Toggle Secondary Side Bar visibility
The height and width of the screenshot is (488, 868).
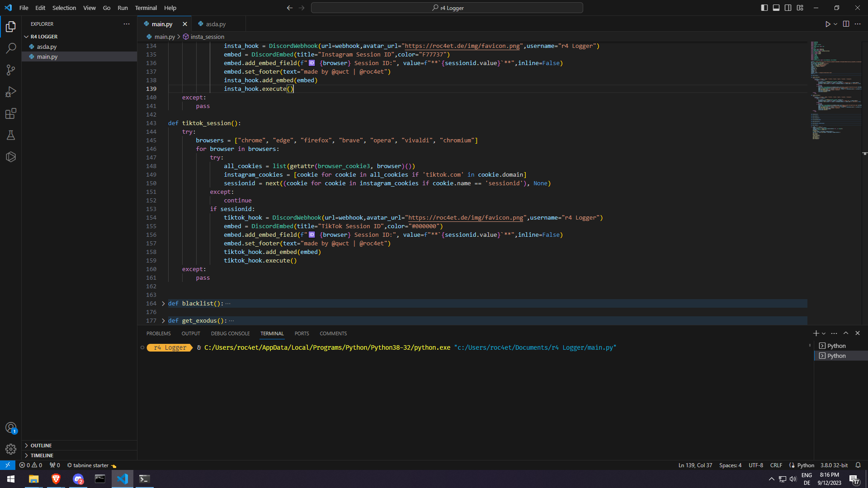point(788,8)
